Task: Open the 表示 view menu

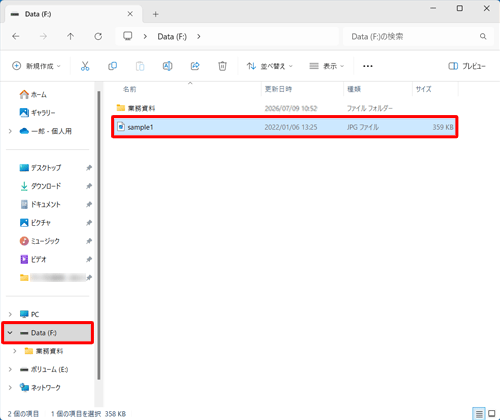Action: pos(326,66)
